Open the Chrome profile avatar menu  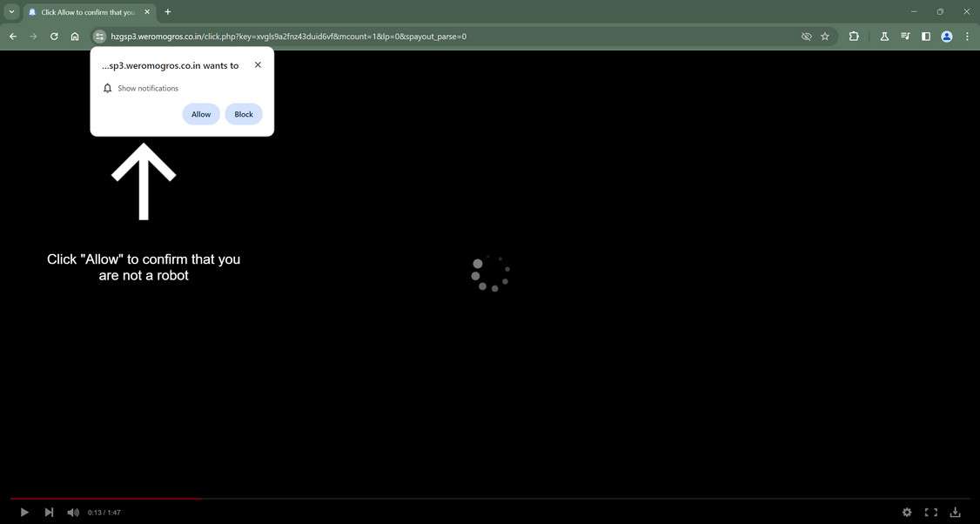pyautogui.click(x=945, y=37)
